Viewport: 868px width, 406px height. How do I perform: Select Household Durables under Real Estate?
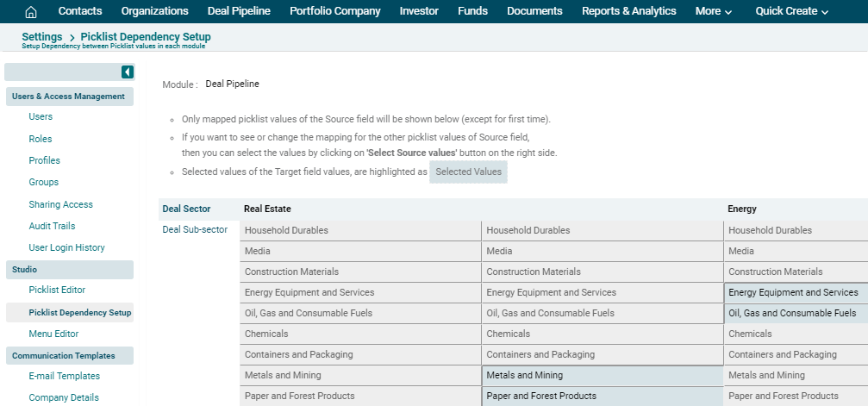click(360, 231)
